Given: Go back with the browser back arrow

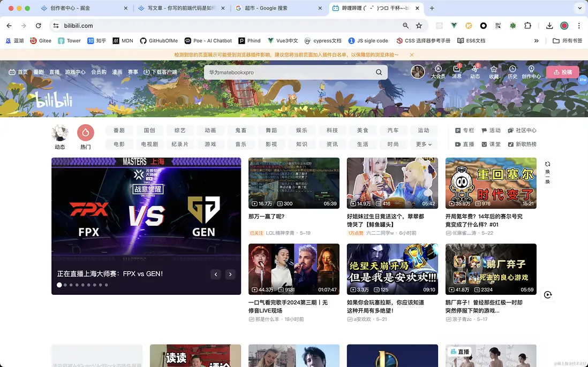Looking at the screenshot, I should tap(9, 26).
